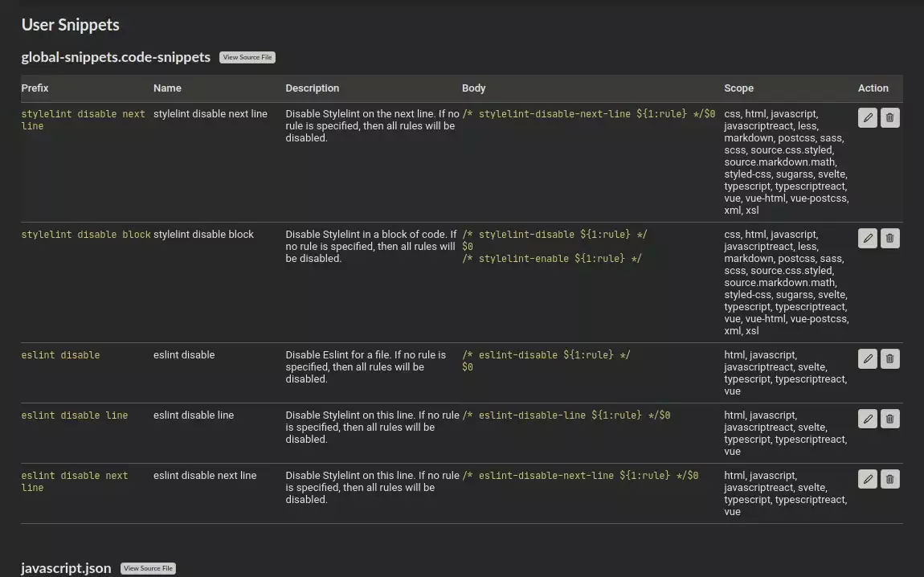Click the stylelint-disable block body code
Viewport: 924px width, 577px height.
(554, 247)
